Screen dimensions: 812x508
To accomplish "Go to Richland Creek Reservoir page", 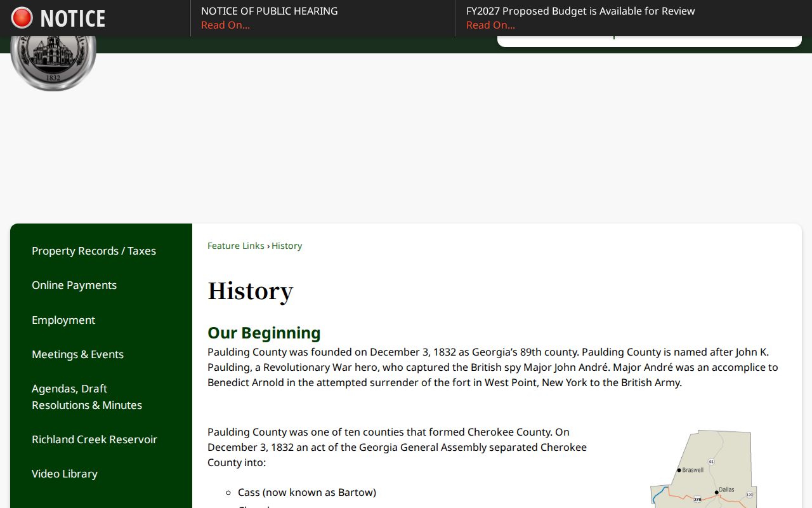I will 95,439.
